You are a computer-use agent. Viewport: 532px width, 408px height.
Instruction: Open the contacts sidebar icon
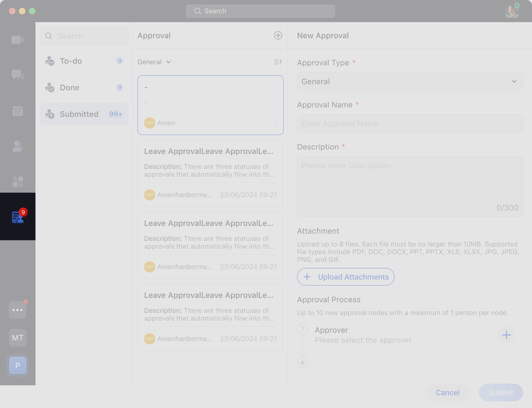[17, 146]
